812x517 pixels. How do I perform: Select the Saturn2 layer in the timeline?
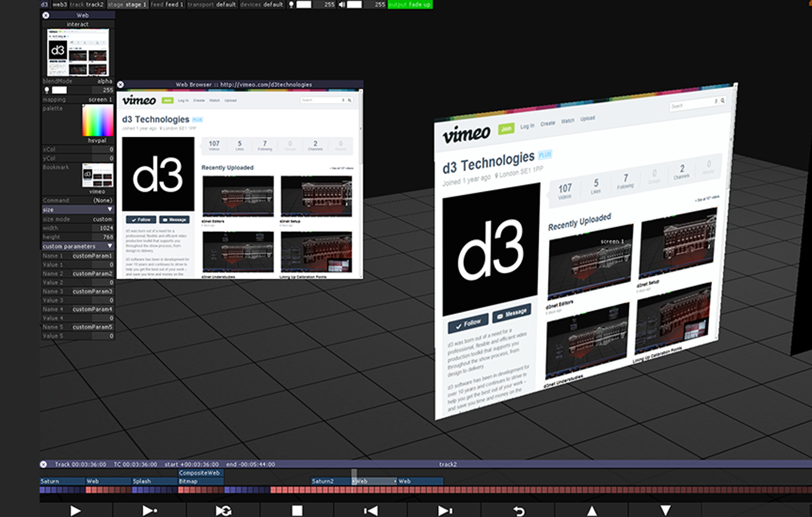(331, 481)
